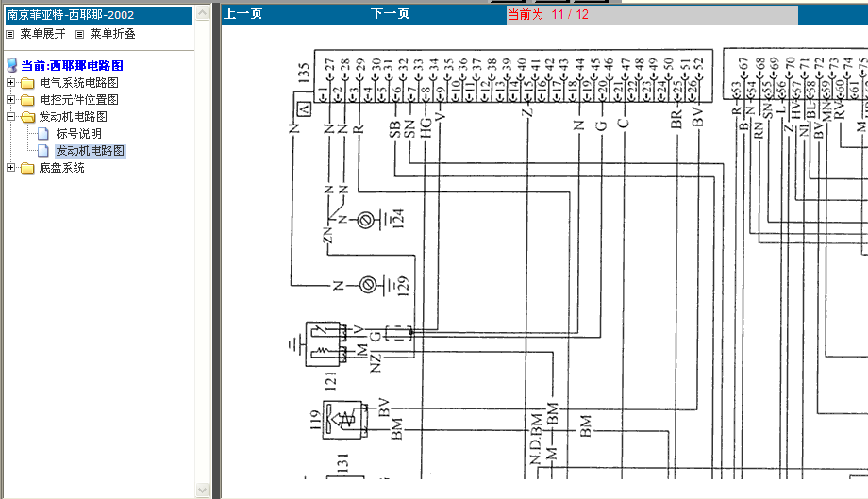Click the 底盘系统 folder icon
Image resolution: width=868 pixels, height=499 pixels.
27,168
